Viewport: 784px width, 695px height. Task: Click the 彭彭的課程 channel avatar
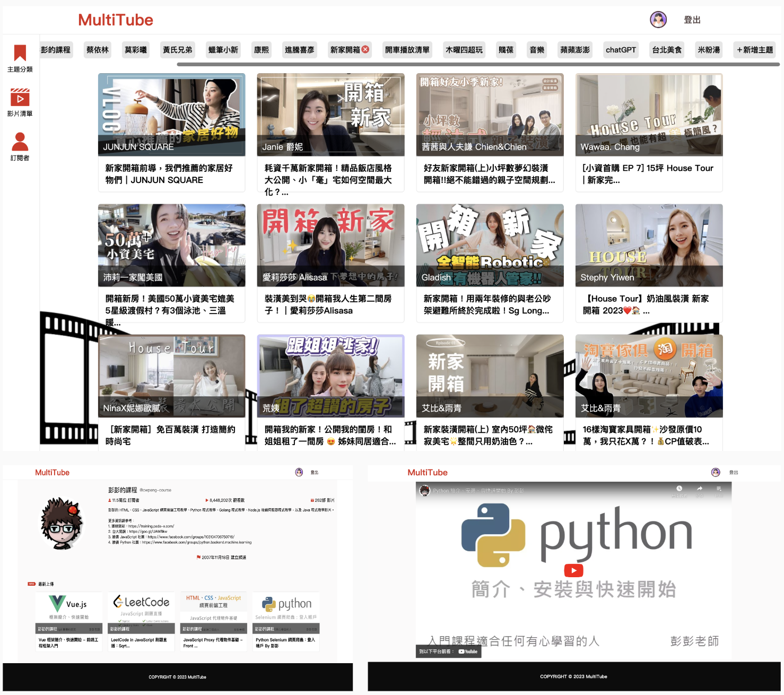[x=62, y=524]
